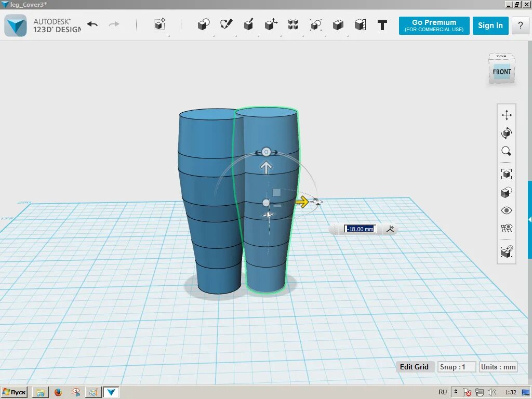Select the Text tool
Screen dimensions: 532x399
click(x=382, y=25)
